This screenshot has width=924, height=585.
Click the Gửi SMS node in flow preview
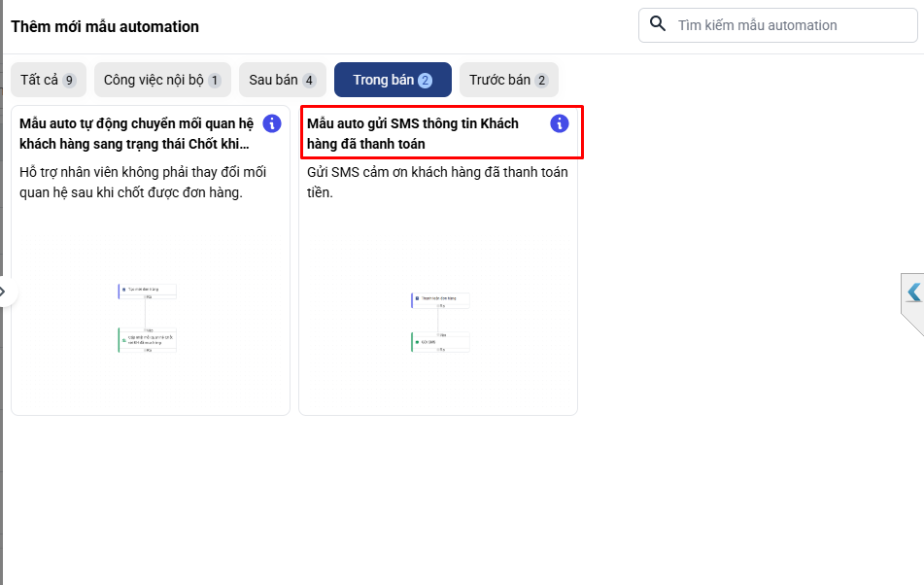(x=440, y=342)
